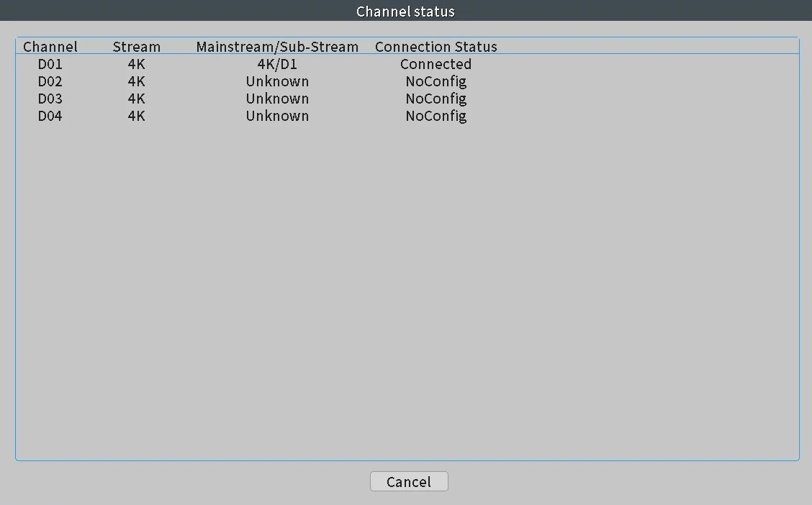The image size is (812, 505).
Task: Click the NoConfig status of D04
Action: pos(436,115)
